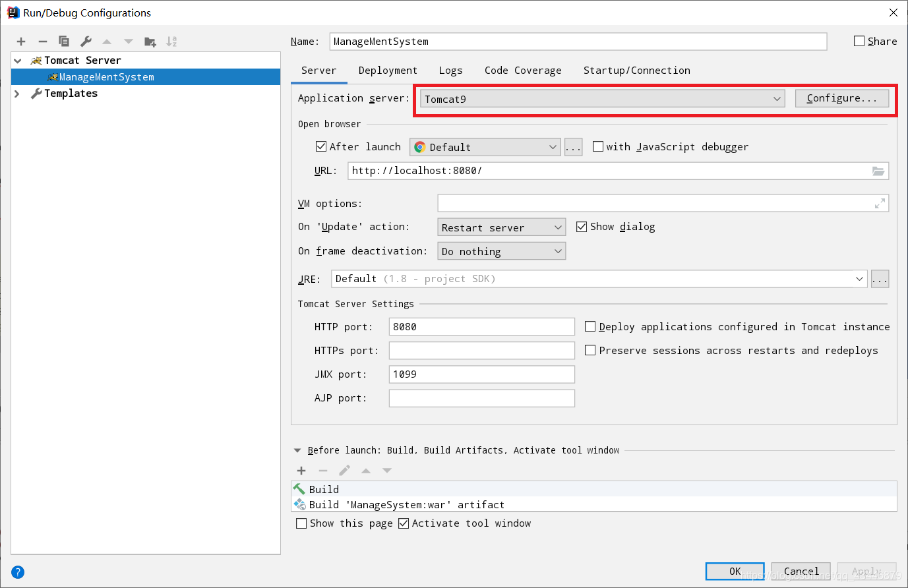Image resolution: width=908 pixels, height=588 pixels.
Task: Click the JMX port field
Action: [482, 374]
